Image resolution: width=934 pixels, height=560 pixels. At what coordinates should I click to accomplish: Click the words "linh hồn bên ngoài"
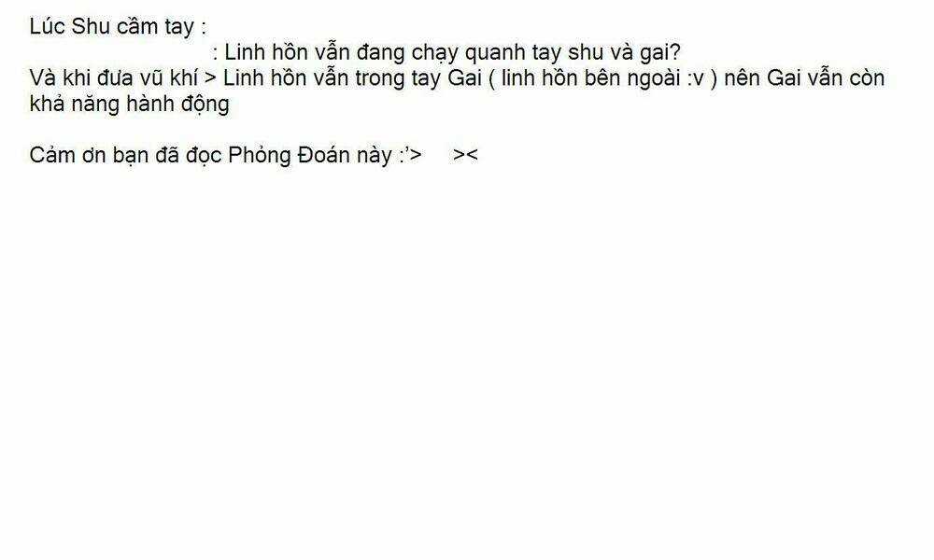[x=591, y=78]
